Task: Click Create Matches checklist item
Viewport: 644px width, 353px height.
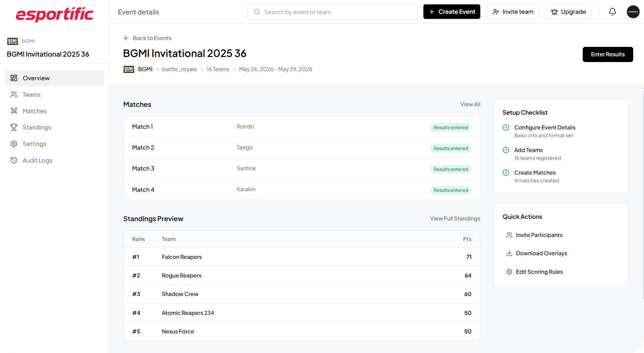Action: point(531,176)
